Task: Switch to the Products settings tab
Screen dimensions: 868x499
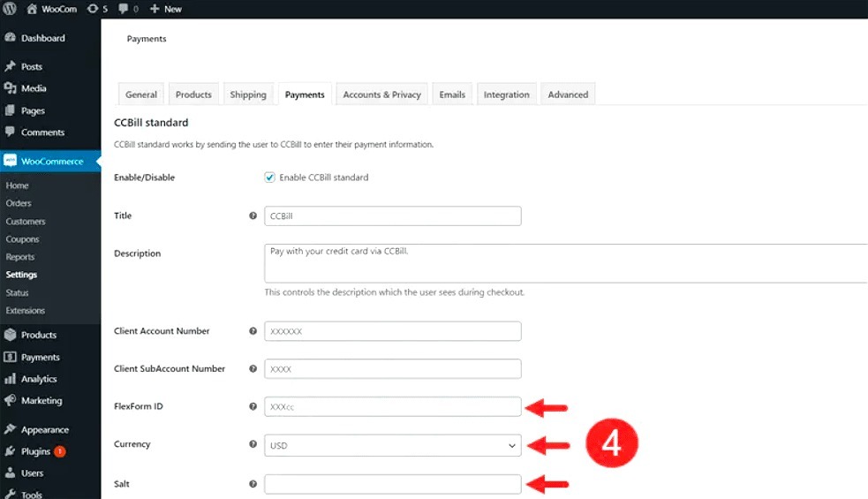Action: click(193, 95)
